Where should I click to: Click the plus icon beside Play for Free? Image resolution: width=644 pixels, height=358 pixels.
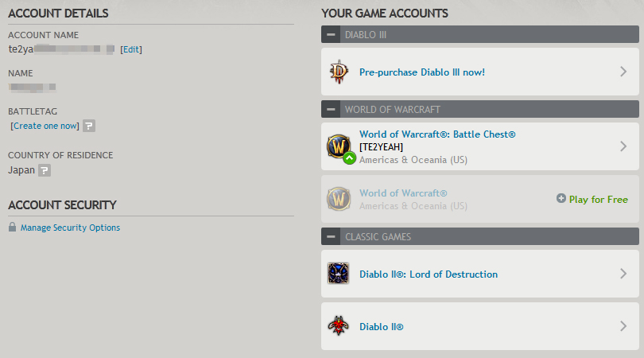(561, 199)
